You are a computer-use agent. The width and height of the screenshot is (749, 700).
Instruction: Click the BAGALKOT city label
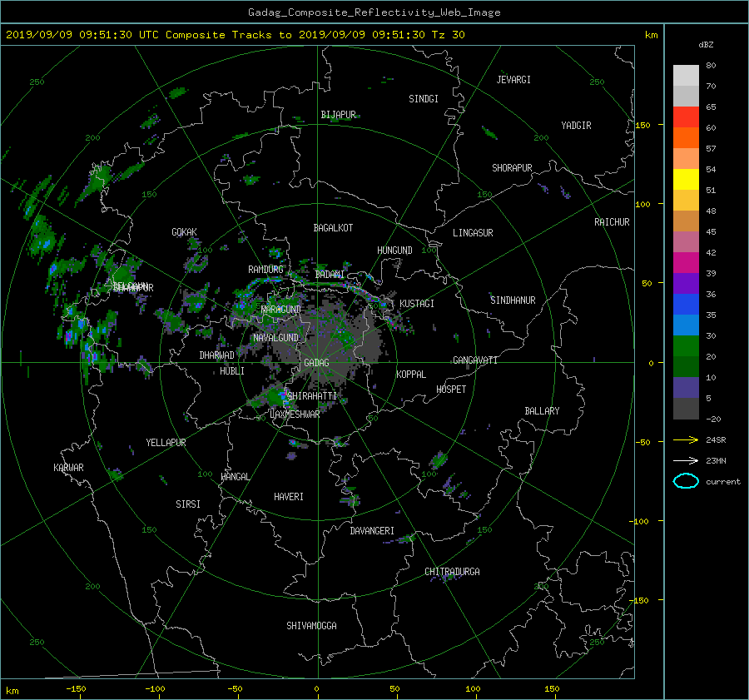pyautogui.click(x=333, y=228)
